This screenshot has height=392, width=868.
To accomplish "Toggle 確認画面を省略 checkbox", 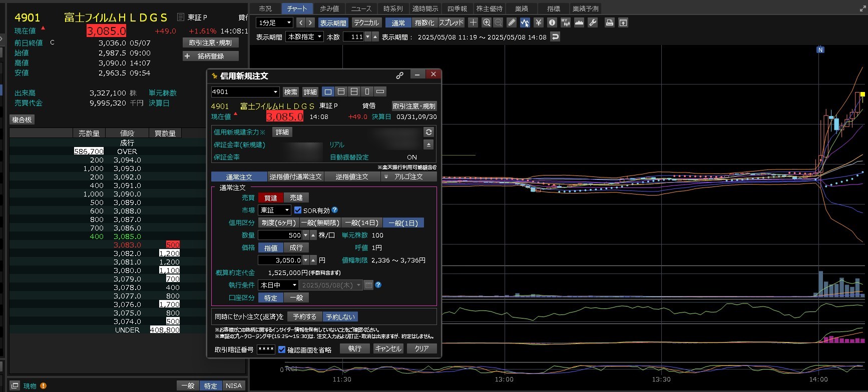I will [x=282, y=349].
